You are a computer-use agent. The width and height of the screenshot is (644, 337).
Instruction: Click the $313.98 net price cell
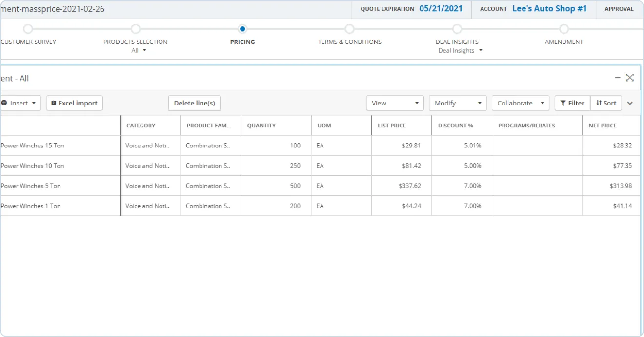(611, 186)
